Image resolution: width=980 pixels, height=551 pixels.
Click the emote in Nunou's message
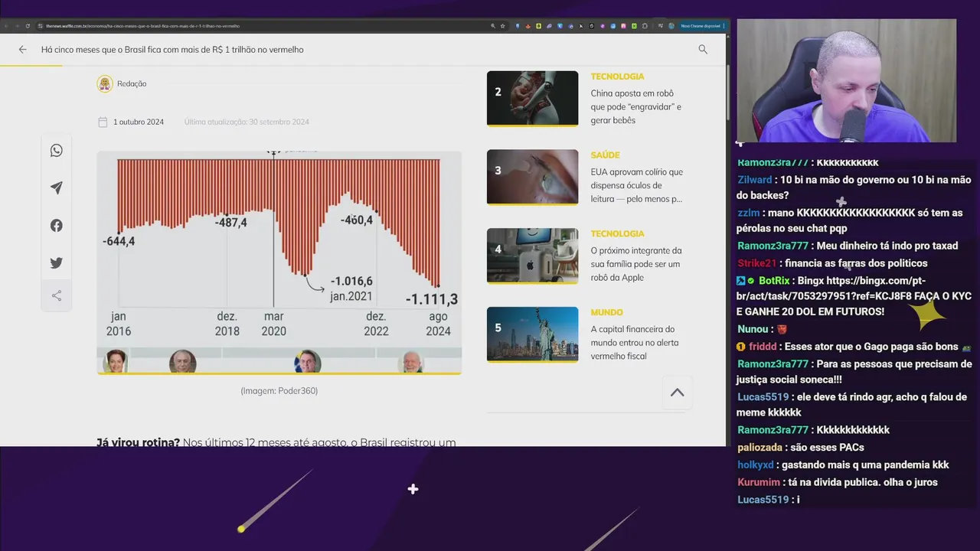coord(782,329)
